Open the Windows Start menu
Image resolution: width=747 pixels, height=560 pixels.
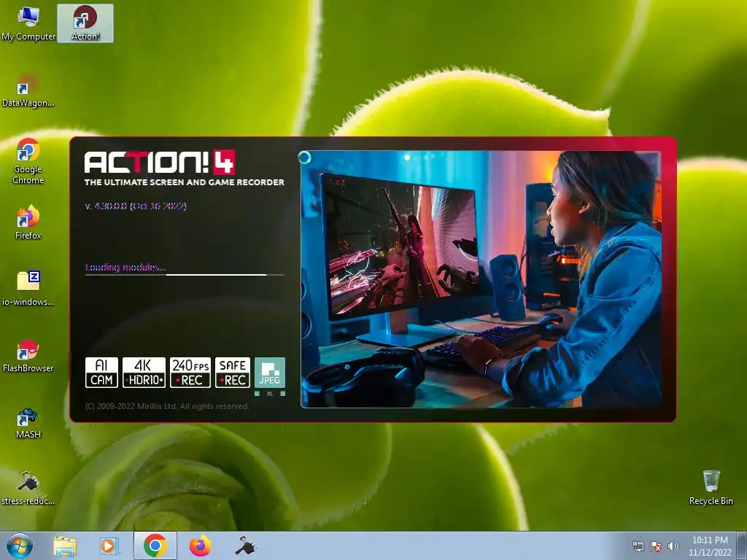point(19,545)
